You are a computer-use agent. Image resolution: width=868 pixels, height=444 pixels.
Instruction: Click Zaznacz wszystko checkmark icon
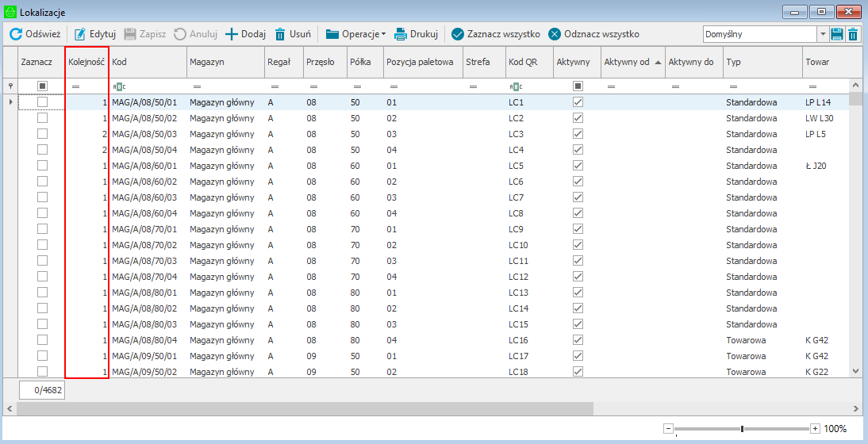click(458, 34)
